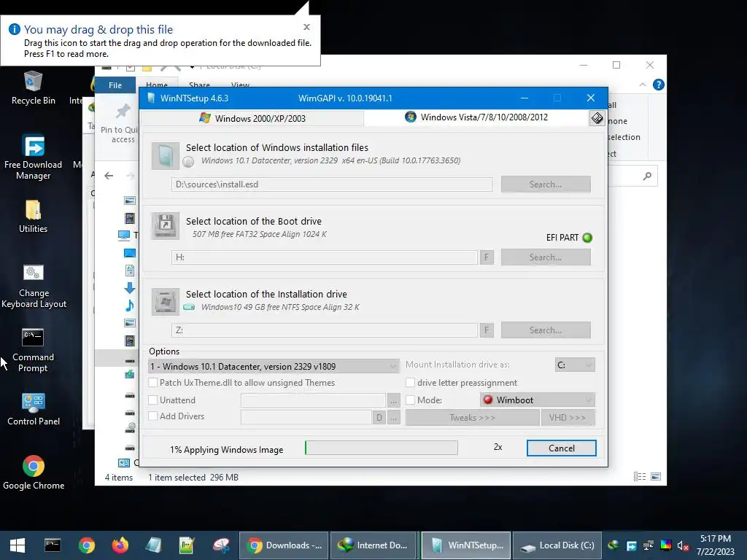
Task: Click the Unattend file path field
Action: pos(313,400)
